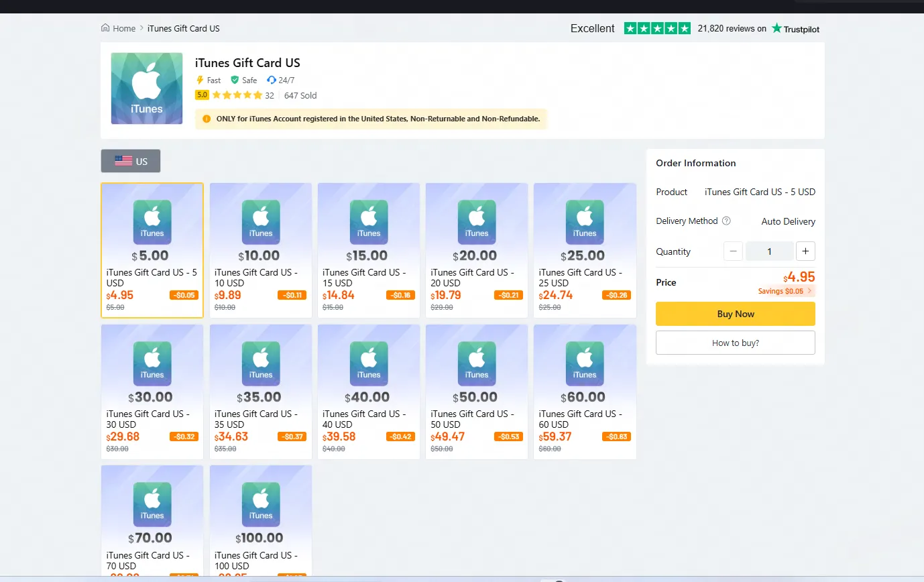Click the iTunes Gift Card US - 70 USD title
924x582 pixels.
[x=148, y=561]
